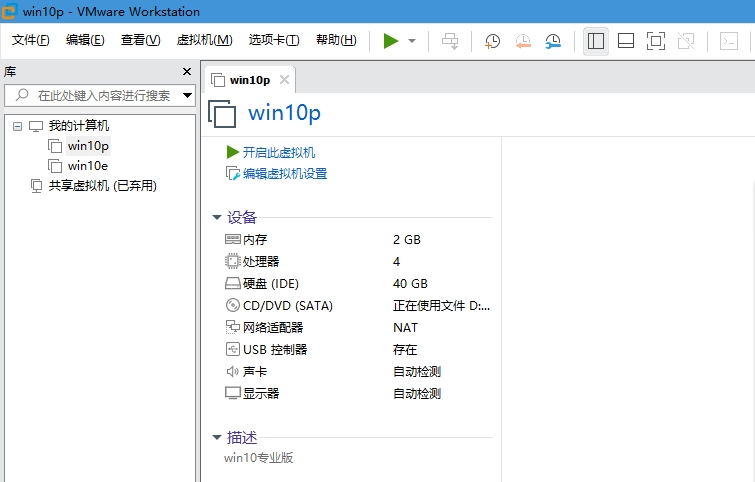
Task: Open the 帮助(H) menu
Action: 336,40
